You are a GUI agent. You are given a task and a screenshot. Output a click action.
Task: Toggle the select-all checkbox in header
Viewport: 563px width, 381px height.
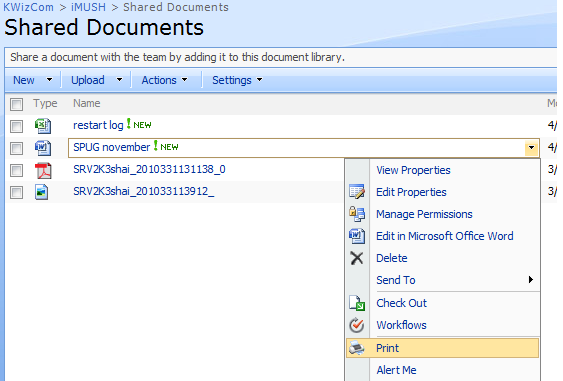tap(17, 104)
